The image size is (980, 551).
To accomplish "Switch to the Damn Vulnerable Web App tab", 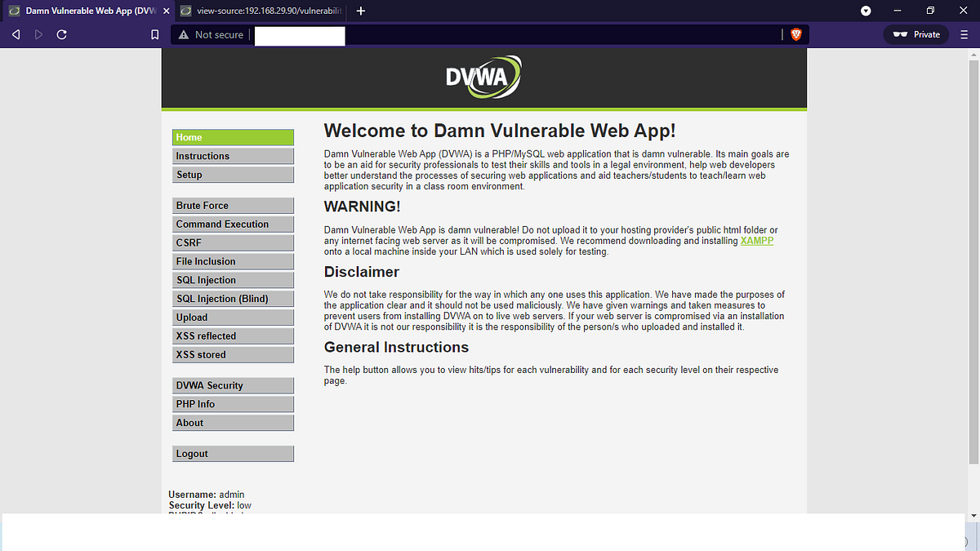I will coord(87,11).
